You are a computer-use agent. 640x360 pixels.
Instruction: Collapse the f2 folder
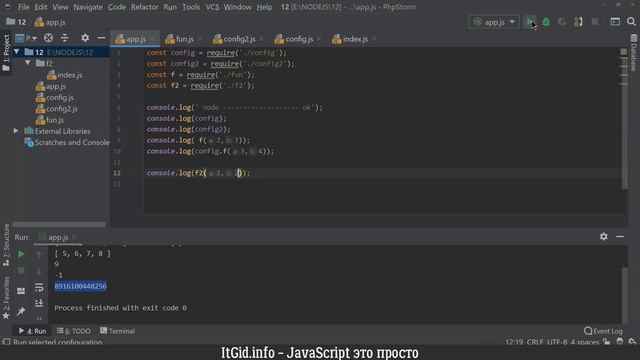click(27, 63)
